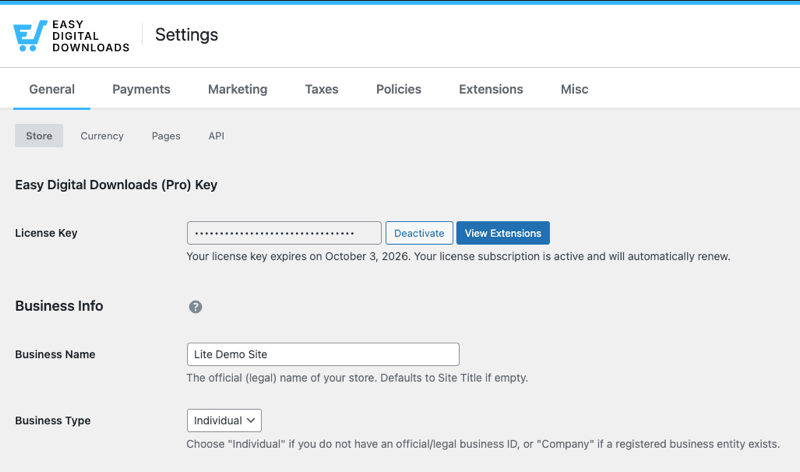Switch to the General tab
This screenshot has width=800, height=472.
(52, 89)
